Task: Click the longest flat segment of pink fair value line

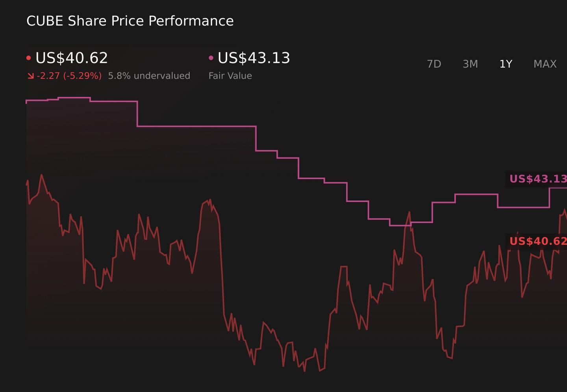Action: coord(196,126)
